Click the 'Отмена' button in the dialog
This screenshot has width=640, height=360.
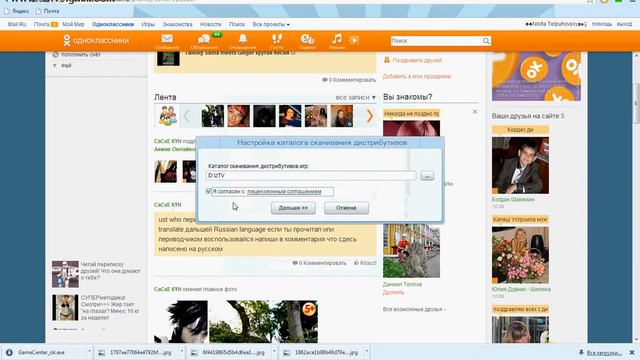click(346, 208)
